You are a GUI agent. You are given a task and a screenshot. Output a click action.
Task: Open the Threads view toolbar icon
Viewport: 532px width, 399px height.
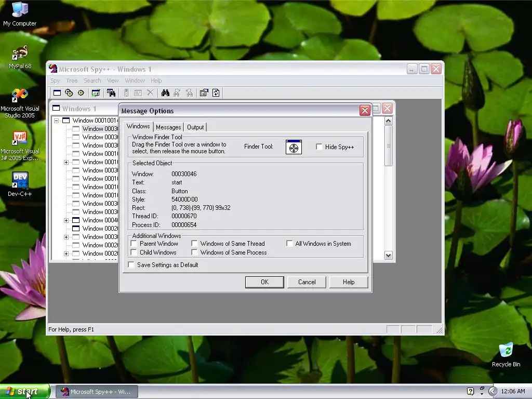pos(81,93)
